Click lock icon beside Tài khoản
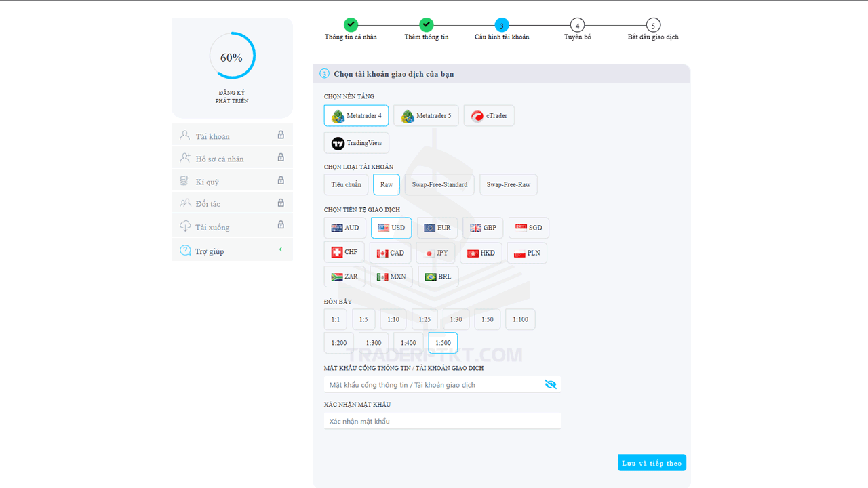 [281, 135]
